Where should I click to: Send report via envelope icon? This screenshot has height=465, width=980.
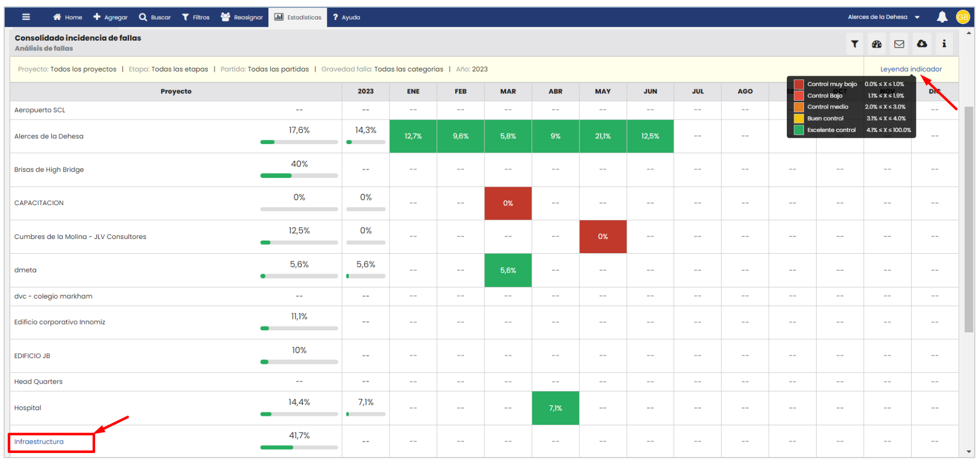click(899, 44)
